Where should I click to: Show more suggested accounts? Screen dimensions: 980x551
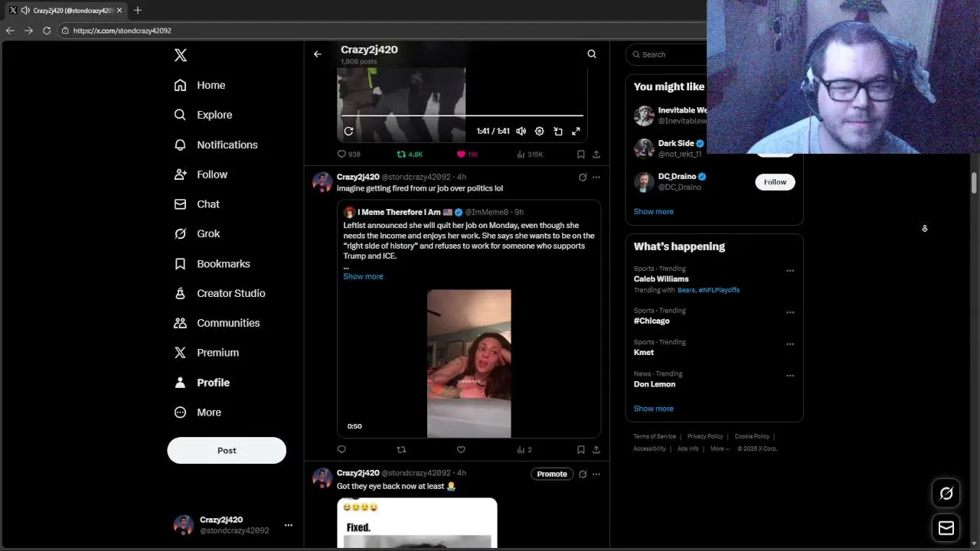tap(654, 211)
